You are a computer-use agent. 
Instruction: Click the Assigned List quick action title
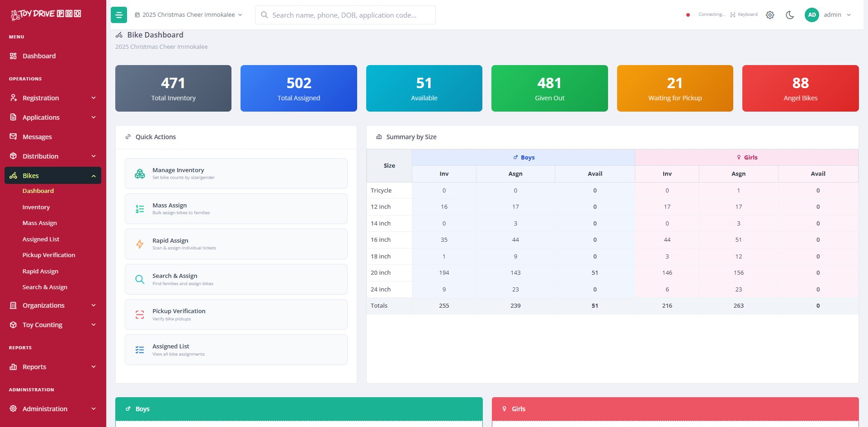point(171,347)
